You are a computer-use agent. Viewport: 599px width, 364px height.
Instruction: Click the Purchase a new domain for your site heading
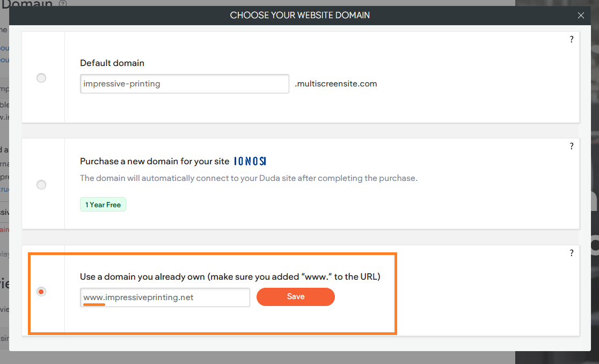click(155, 162)
